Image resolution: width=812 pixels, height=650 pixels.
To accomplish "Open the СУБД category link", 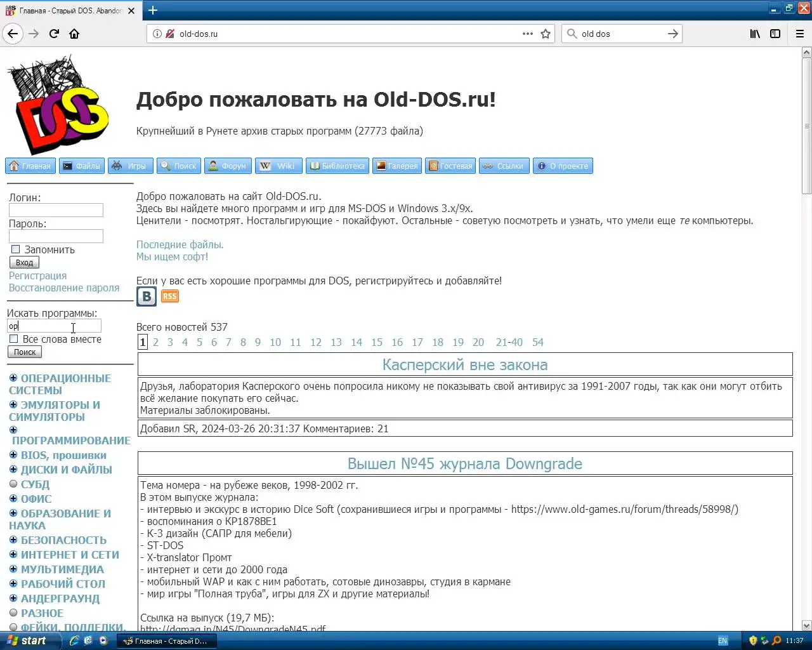I will (35, 484).
